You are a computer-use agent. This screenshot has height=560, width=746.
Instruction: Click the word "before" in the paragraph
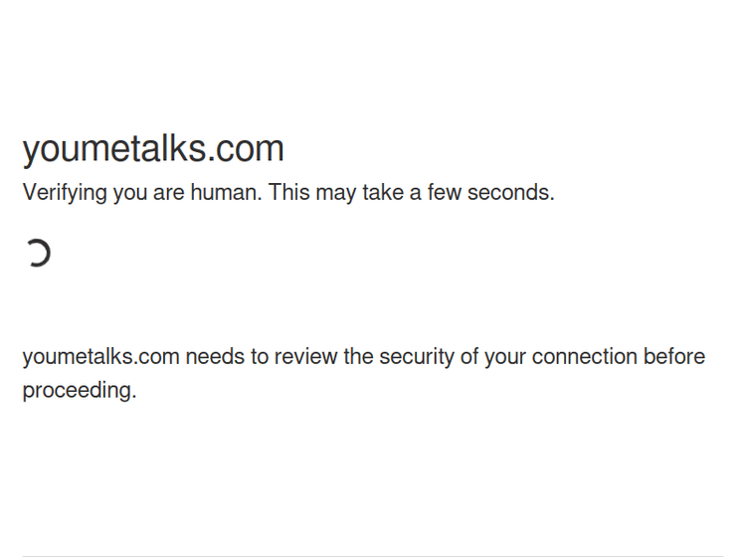click(x=674, y=356)
